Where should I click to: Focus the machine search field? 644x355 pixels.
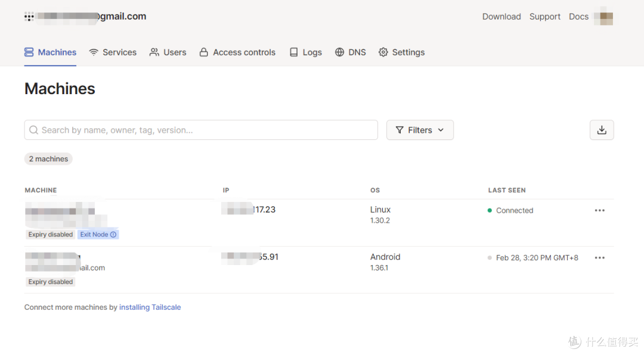click(x=203, y=130)
